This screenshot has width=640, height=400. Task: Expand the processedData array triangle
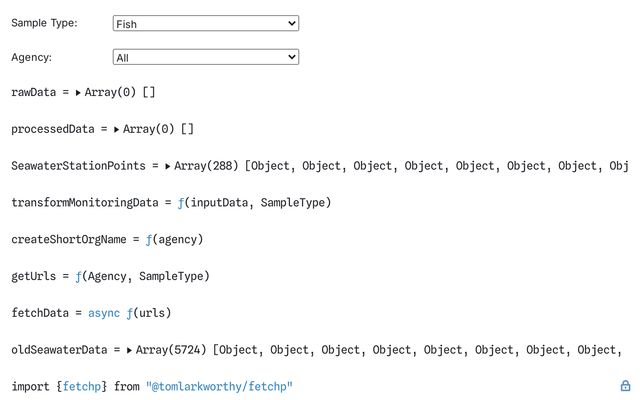tap(116, 130)
